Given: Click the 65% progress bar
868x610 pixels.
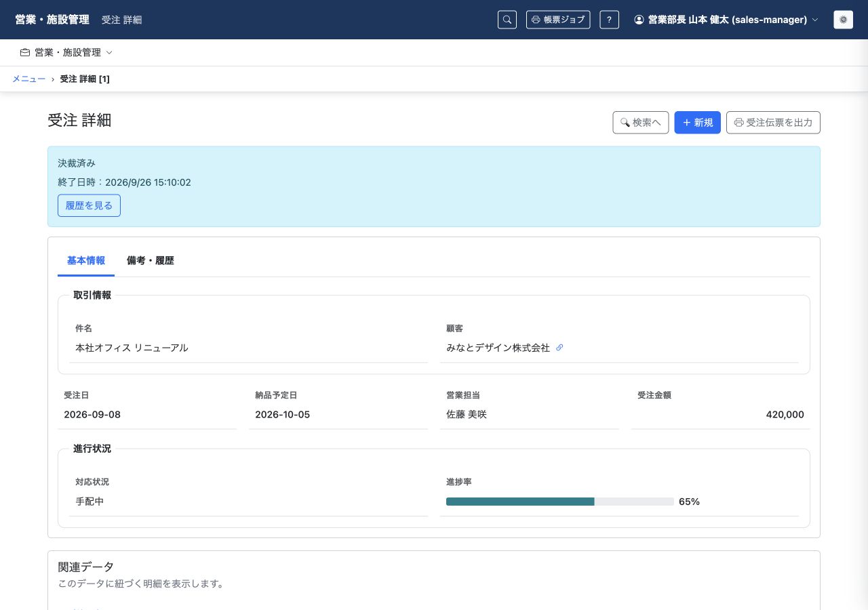Looking at the screenshot, I should click(560, 502).
